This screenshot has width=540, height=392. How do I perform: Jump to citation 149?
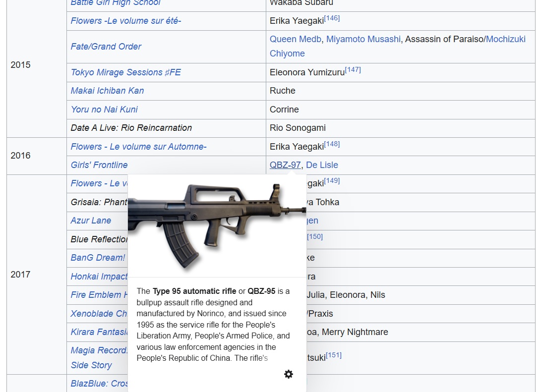[332, 181]
